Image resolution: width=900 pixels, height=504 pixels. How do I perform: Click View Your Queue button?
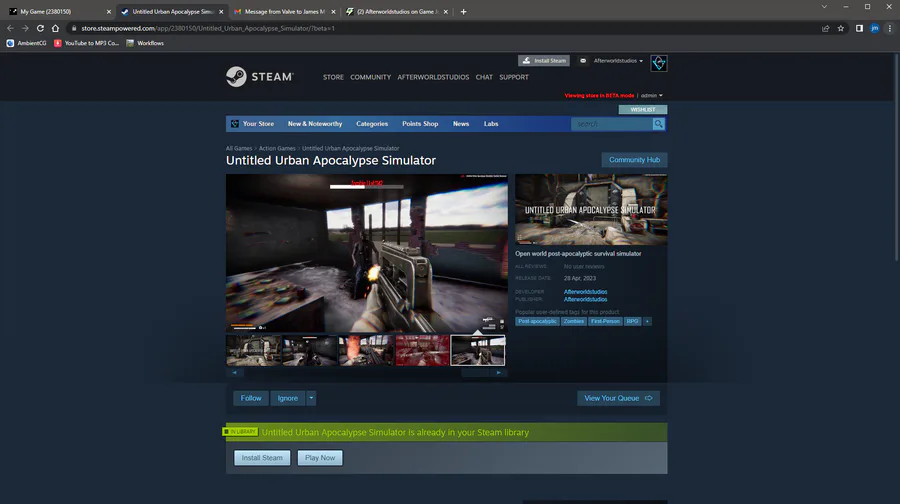(618, 398)
